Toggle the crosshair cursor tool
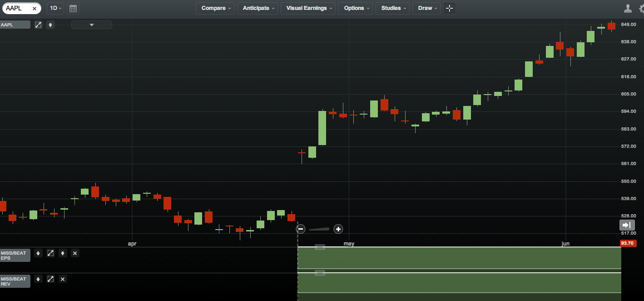Screen dimensions: 644x301 [x=449, y=8]
